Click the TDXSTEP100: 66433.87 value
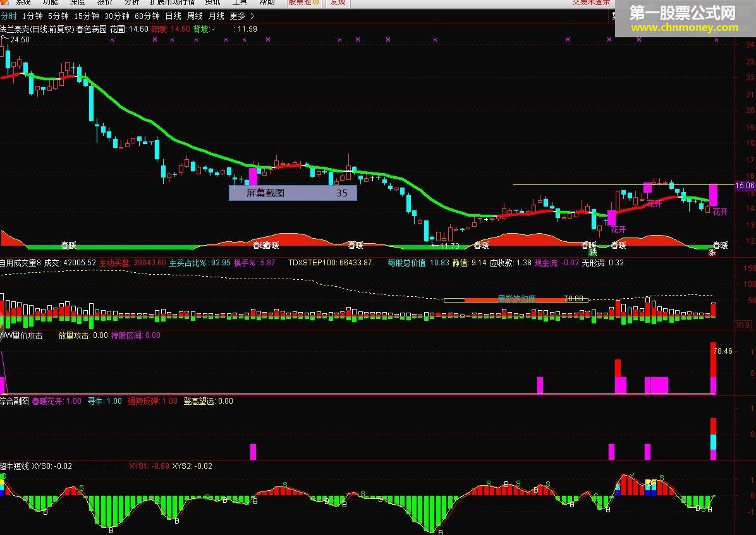 [330, 263]
